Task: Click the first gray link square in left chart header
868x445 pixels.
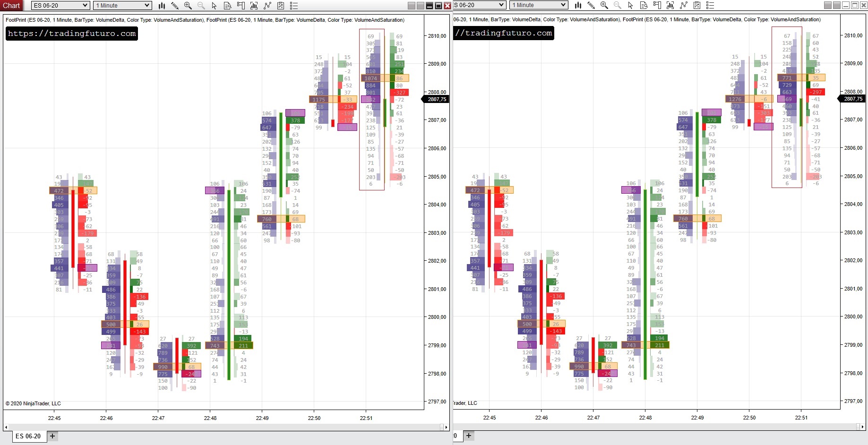Action: [412, 6]
